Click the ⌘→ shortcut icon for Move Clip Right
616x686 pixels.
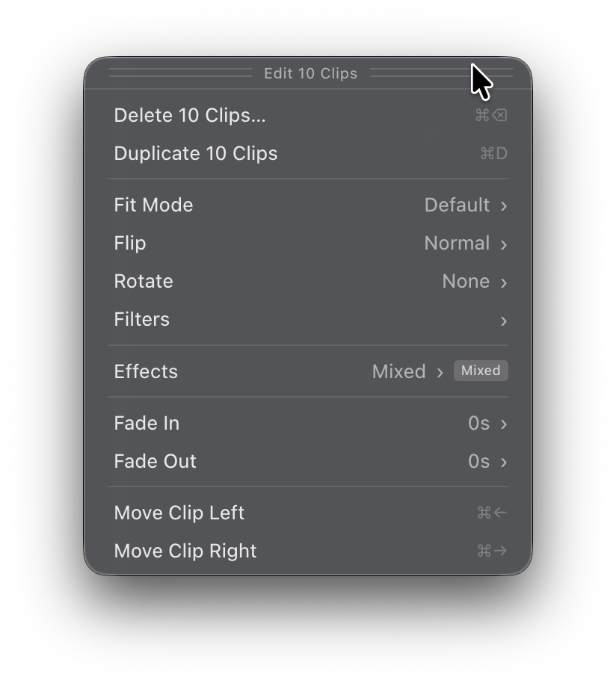[x=492, y=551]
